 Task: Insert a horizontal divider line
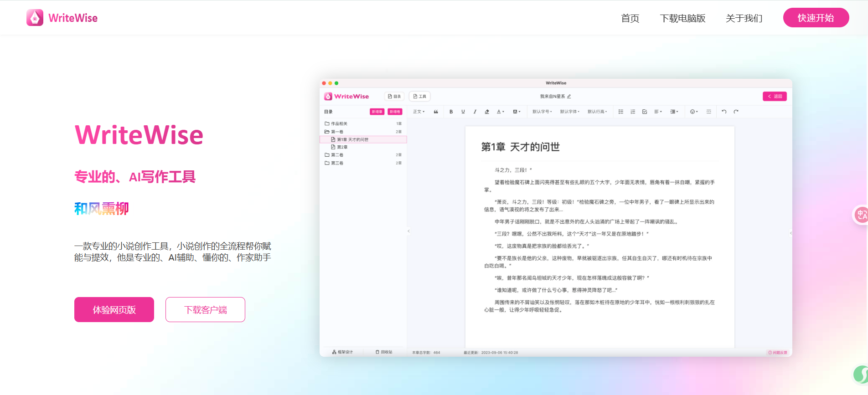click(x=709, y=112)
